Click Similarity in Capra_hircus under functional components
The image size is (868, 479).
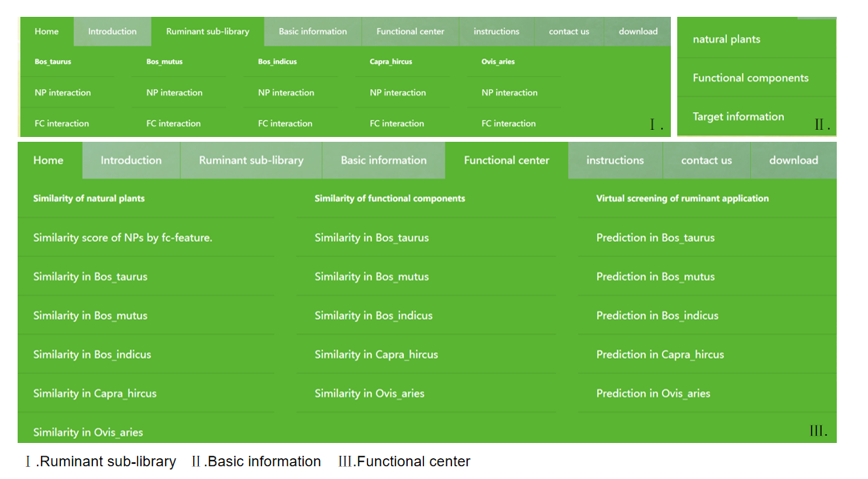point(377,355)
